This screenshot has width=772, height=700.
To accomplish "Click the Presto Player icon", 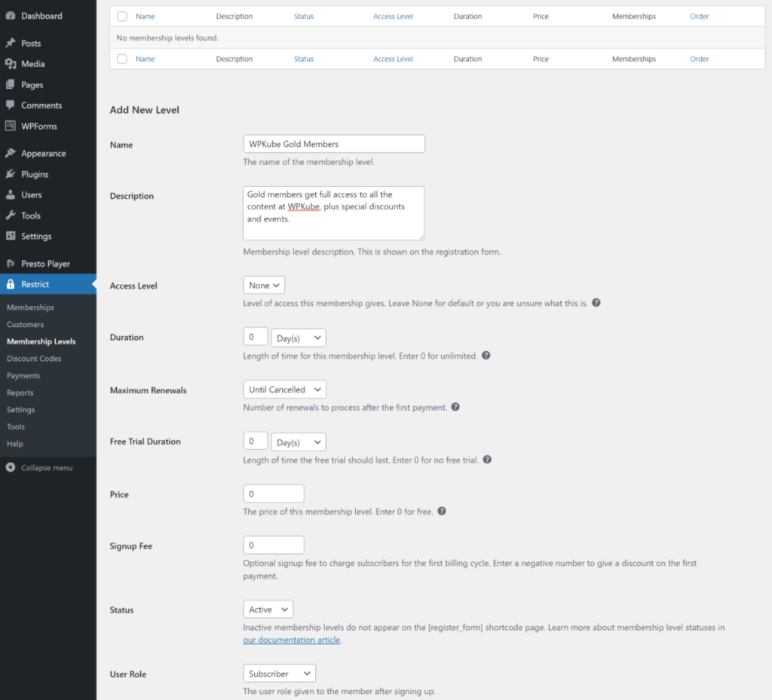I will (x=11, y=264).
